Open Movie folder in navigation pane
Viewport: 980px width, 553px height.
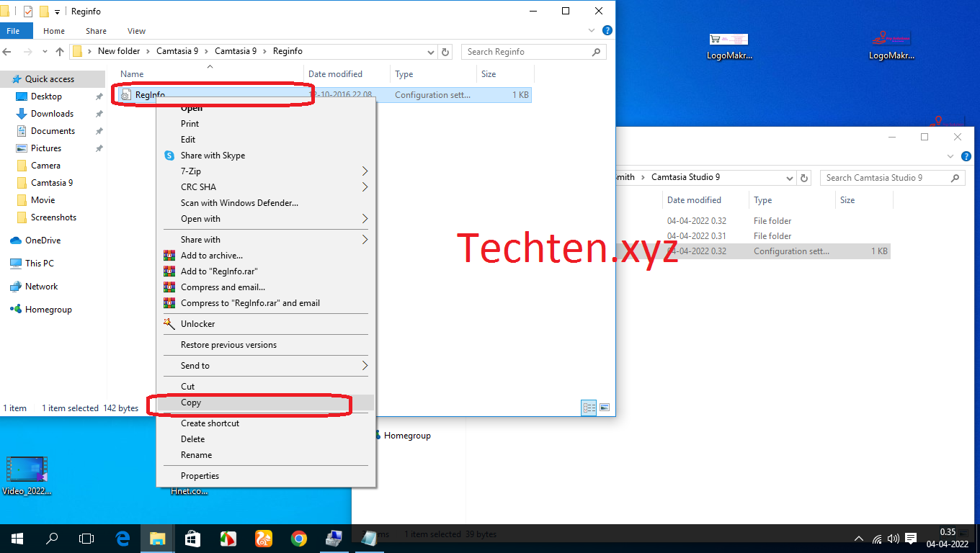[x=43, y=200]
